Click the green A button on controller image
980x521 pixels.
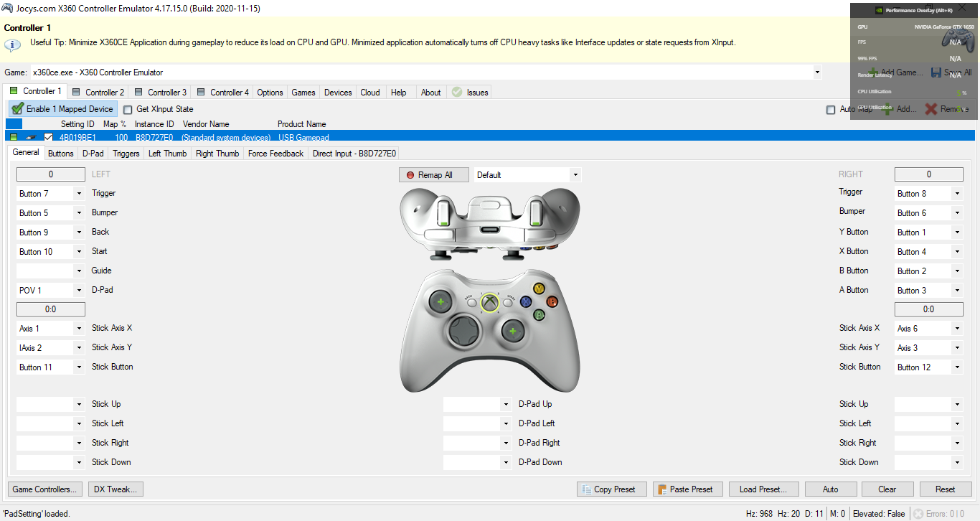coord(539,314)
